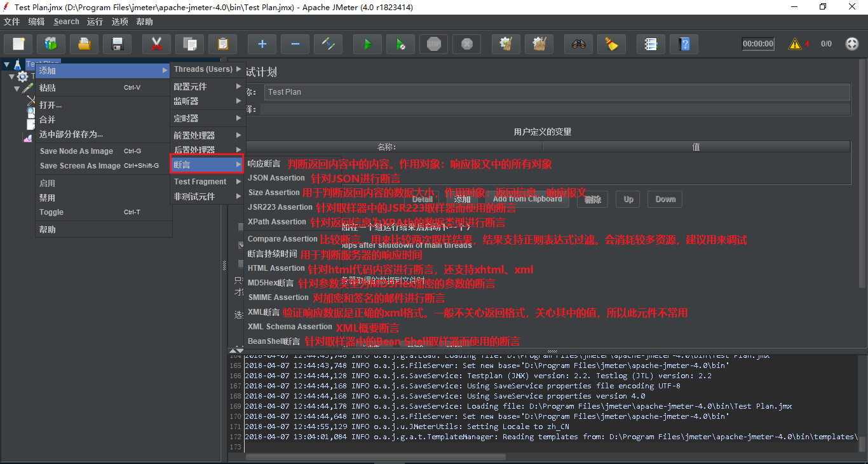Expand the 配置元件 submenu
Viewport: 868px width, 464px height.
click(207, 86)
